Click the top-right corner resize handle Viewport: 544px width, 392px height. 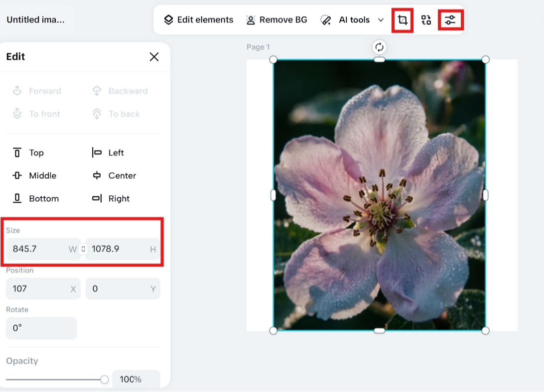coord(485,60)
